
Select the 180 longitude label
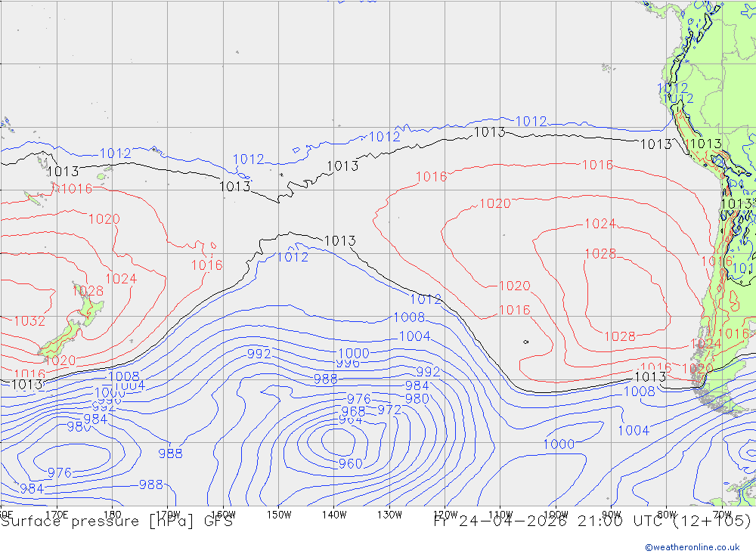click(113, 515)
